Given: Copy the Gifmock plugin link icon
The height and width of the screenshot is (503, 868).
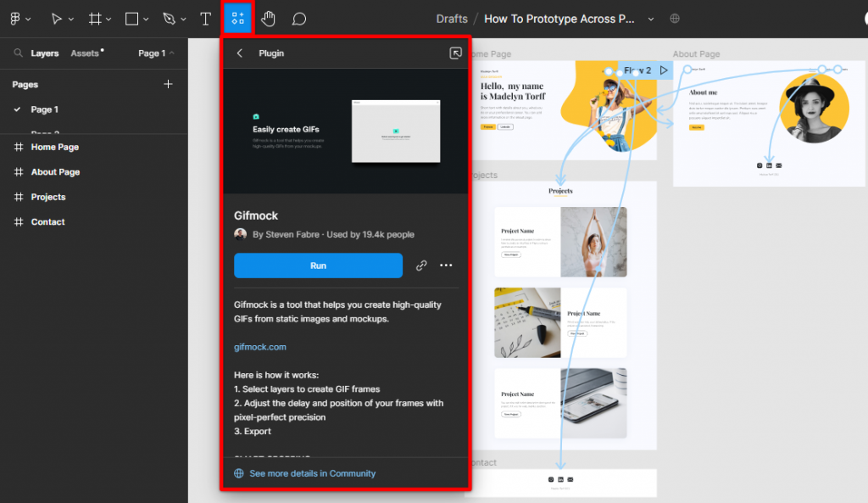Looking at the screenshot, I should pos(421,265).
